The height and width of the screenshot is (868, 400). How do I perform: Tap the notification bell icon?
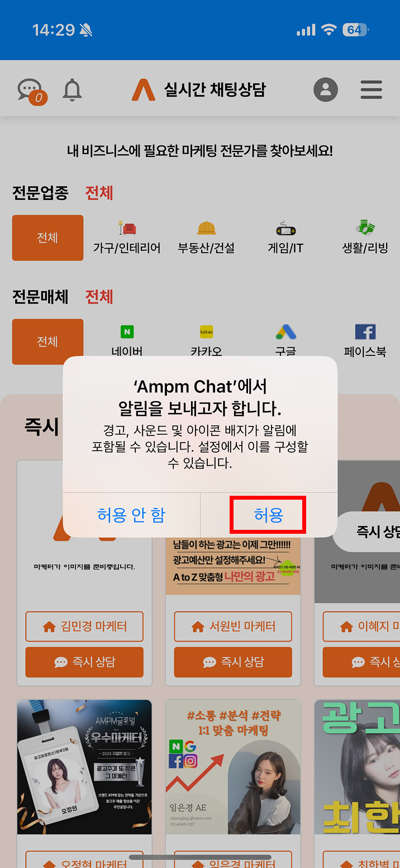[x=72, y=90]
